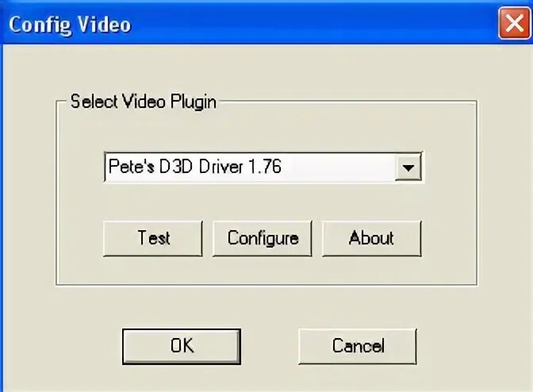The width and height of the screenshot is (533, 392).
Task: Click the Test button
Action: pyautogui.click(x=153, y=238)
